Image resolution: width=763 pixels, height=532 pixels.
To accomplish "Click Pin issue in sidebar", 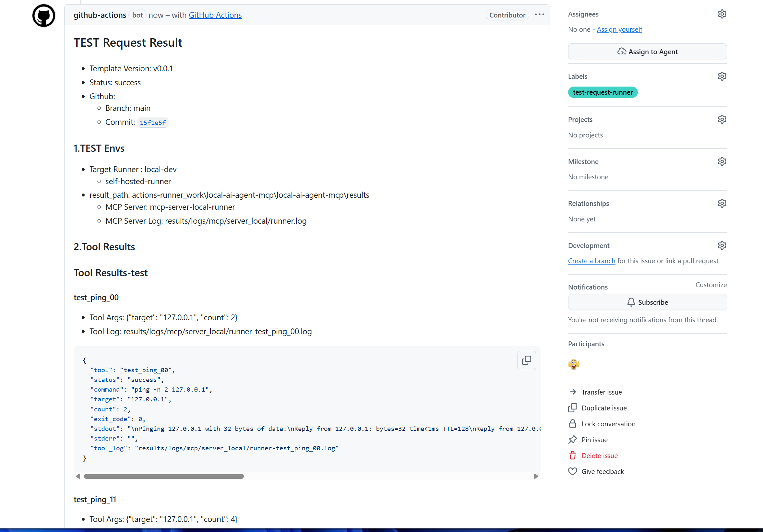I will (594, 440).
